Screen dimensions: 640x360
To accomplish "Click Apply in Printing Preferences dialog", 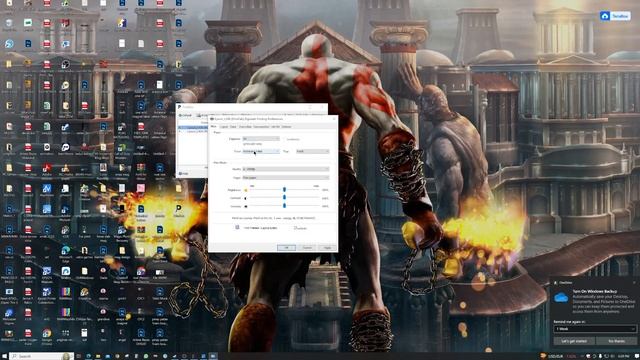I will (327, 247).
